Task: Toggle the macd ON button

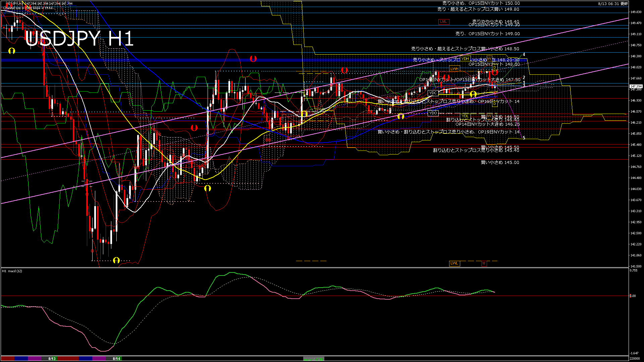Action: (x=314, y=359)
